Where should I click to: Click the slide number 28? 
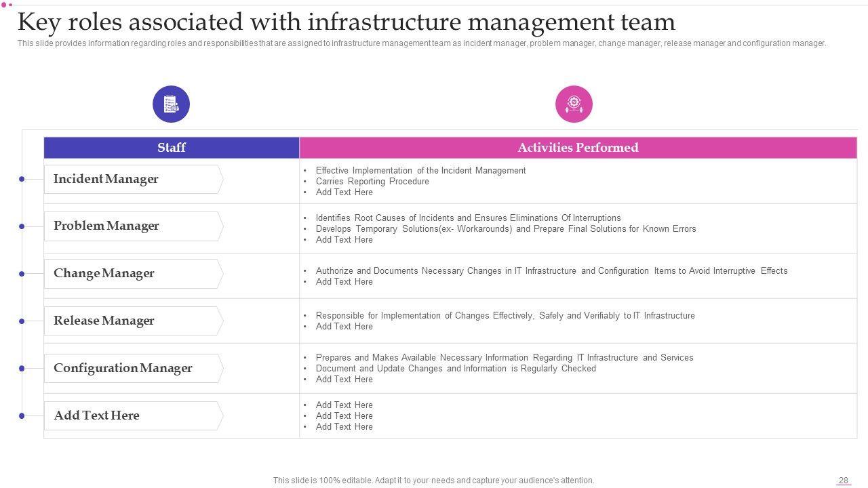click(844, 481)
